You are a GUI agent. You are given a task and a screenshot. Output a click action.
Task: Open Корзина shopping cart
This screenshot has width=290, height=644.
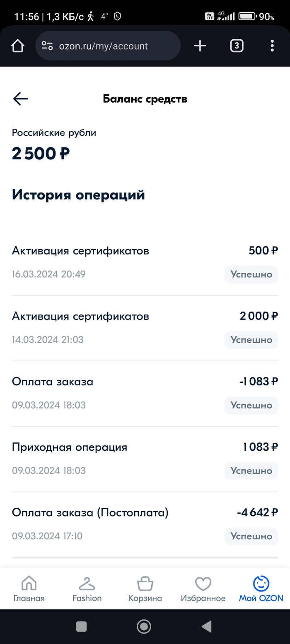(x=145, y=589)
